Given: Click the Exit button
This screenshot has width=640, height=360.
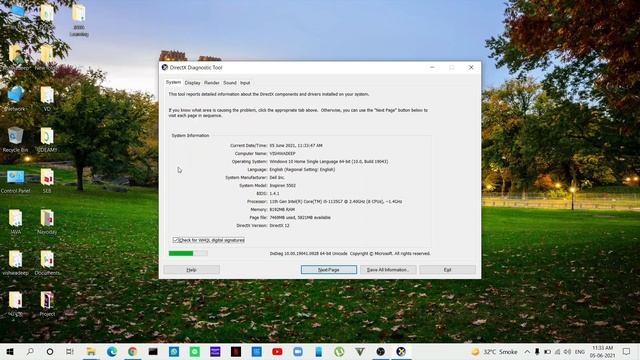Looking at the screenshot, I should [x=447, y=270].
